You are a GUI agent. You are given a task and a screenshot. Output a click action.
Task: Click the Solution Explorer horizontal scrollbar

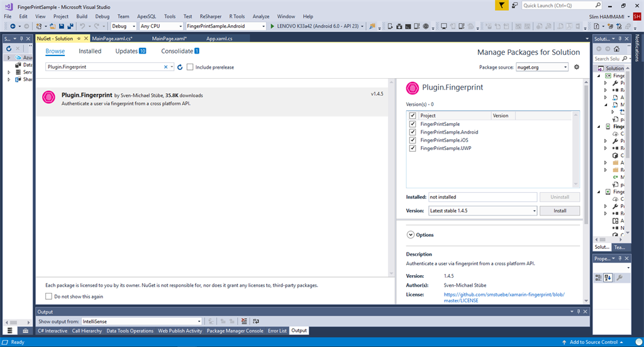pyautogui.click(x=608, y=239)
